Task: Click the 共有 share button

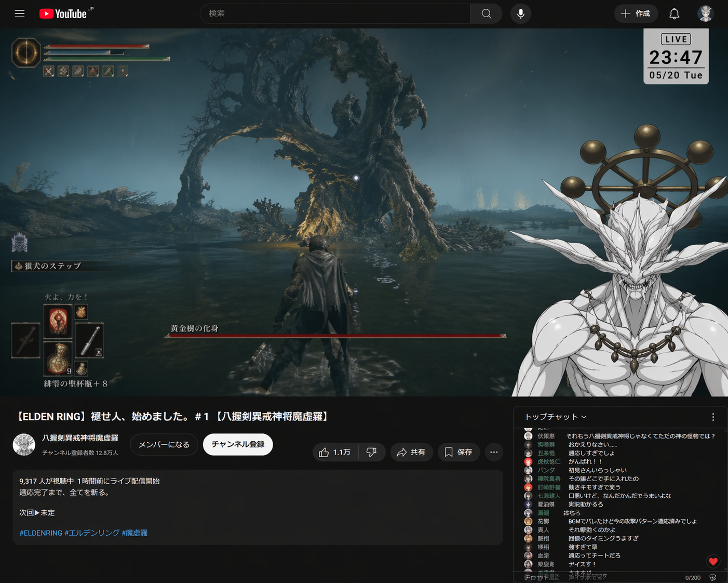Action: pyautogui.click(x=411, y=452)
